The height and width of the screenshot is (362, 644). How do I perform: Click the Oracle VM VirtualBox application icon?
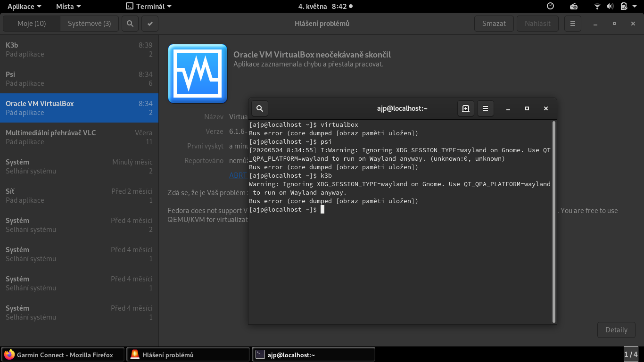coord(198,74)
